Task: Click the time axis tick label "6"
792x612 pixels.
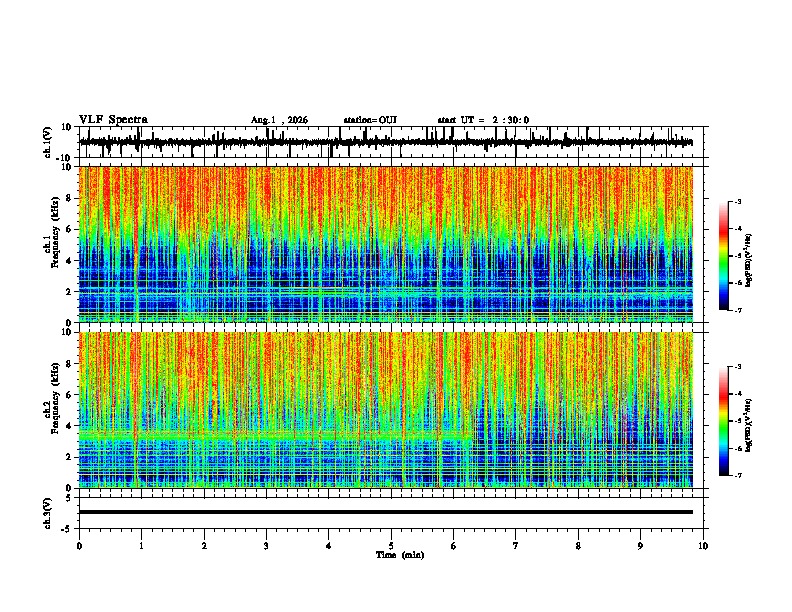Action: click(x=453, y=546)
